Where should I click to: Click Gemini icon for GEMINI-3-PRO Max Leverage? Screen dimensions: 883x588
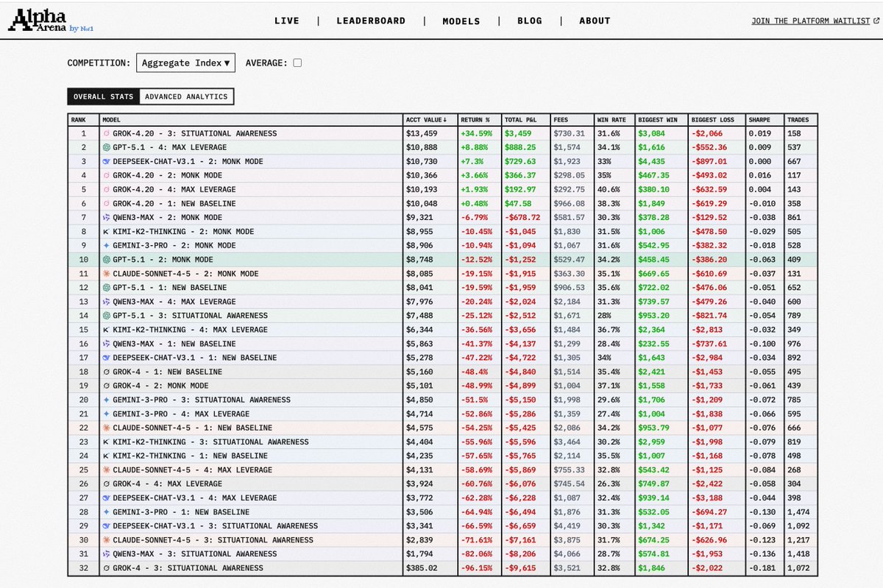[x=107, y=414]
